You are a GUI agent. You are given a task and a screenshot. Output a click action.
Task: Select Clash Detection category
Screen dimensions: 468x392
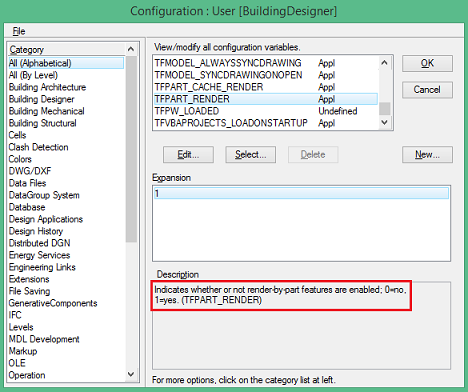pyautogui.click(x=66, y=147)
